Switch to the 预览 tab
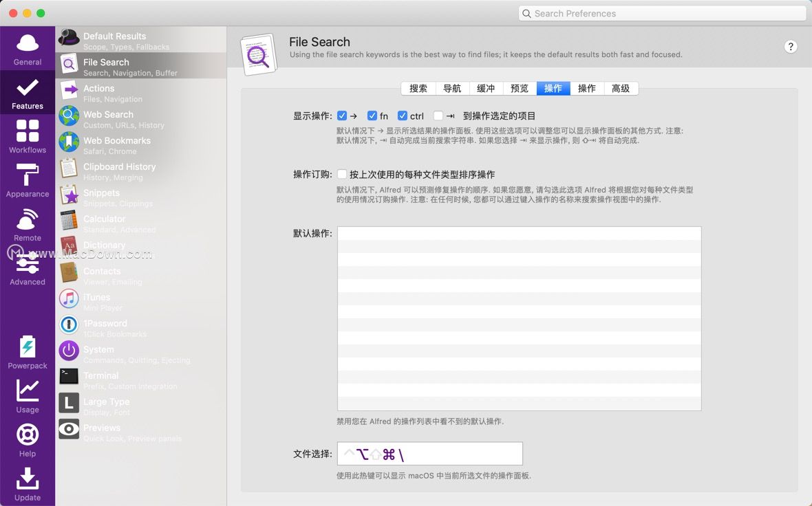Screen dimensions: 812x506 (520, 89)
